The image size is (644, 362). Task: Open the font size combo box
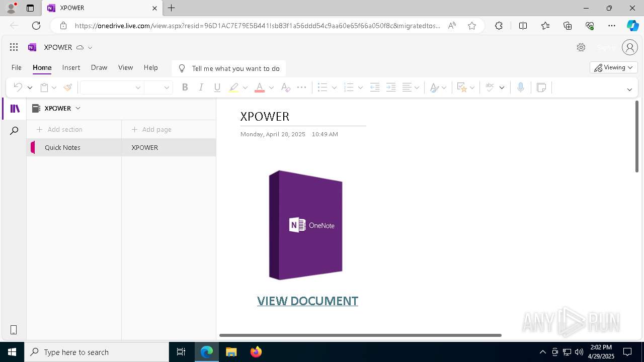158,87
